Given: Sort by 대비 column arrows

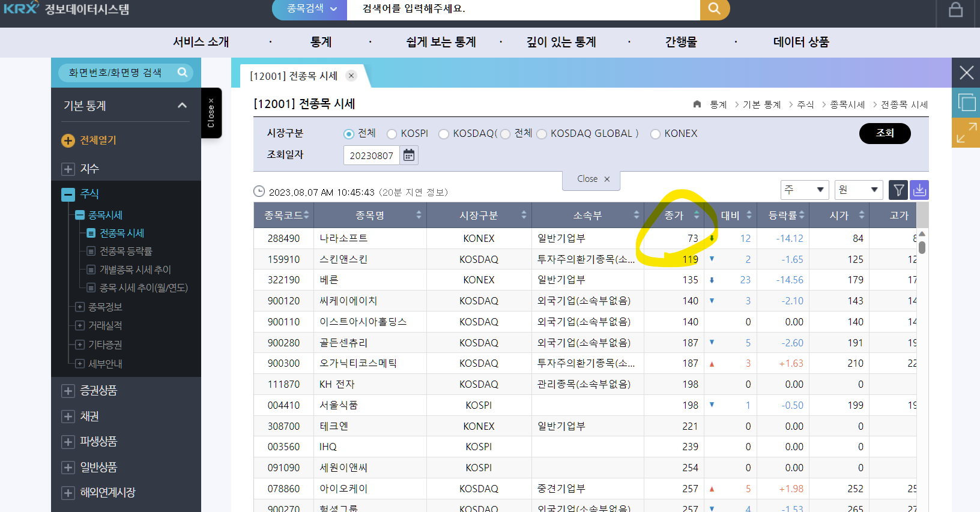Looking at the screenshot, I should 749,215.
